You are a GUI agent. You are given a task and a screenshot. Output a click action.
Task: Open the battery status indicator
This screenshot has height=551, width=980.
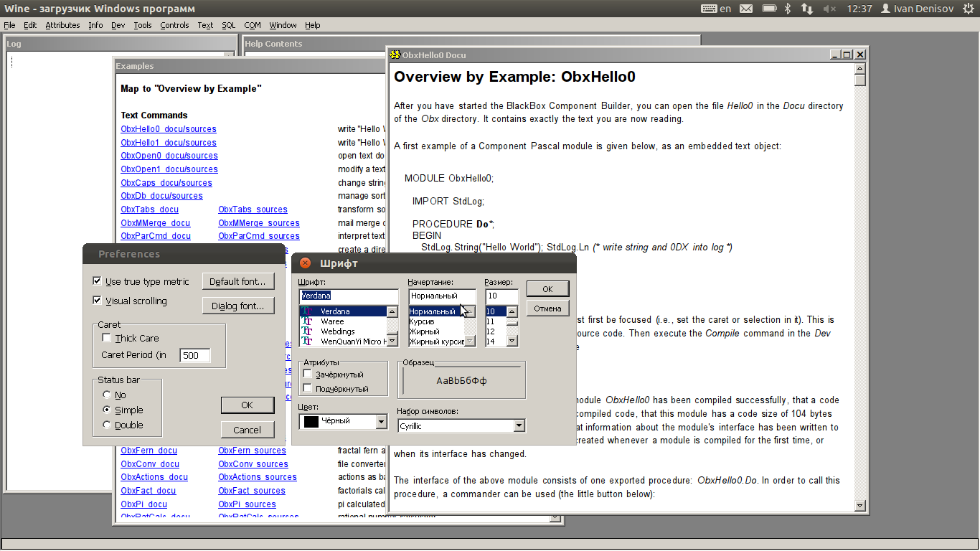(x=769, y=9)
